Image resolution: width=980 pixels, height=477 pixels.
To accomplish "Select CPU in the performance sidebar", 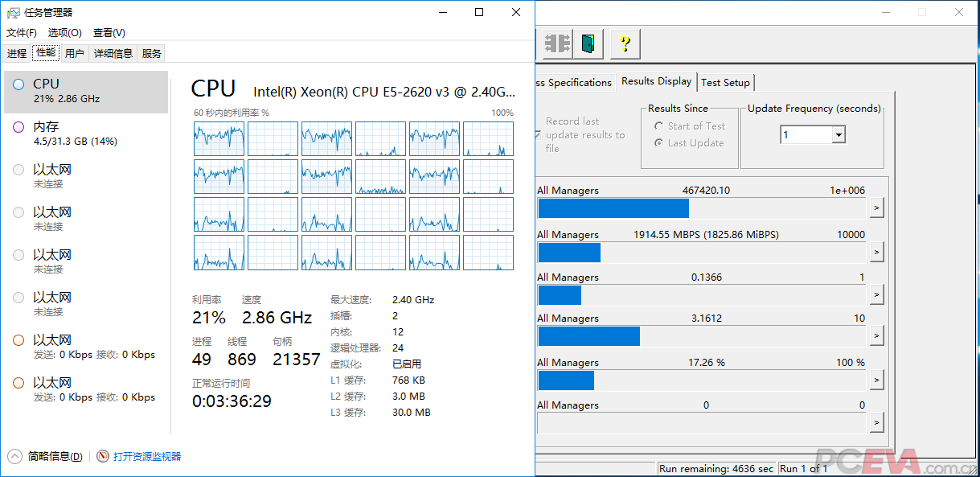I will point(86,91).
